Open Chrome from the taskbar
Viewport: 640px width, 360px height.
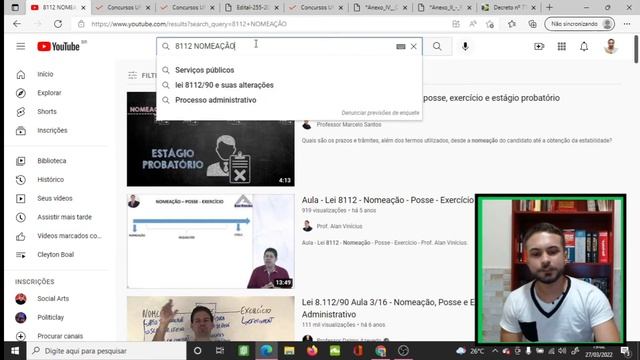pyautogui.click(x=380, y=351)
